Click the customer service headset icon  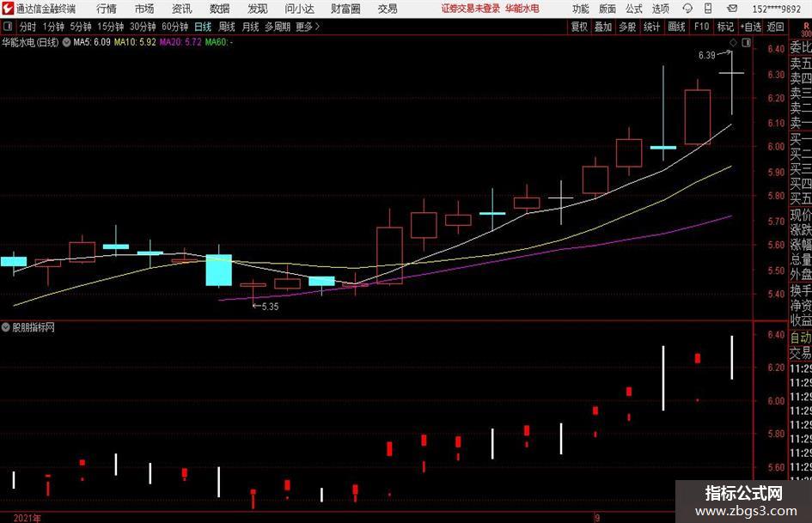tap(687, 9)
